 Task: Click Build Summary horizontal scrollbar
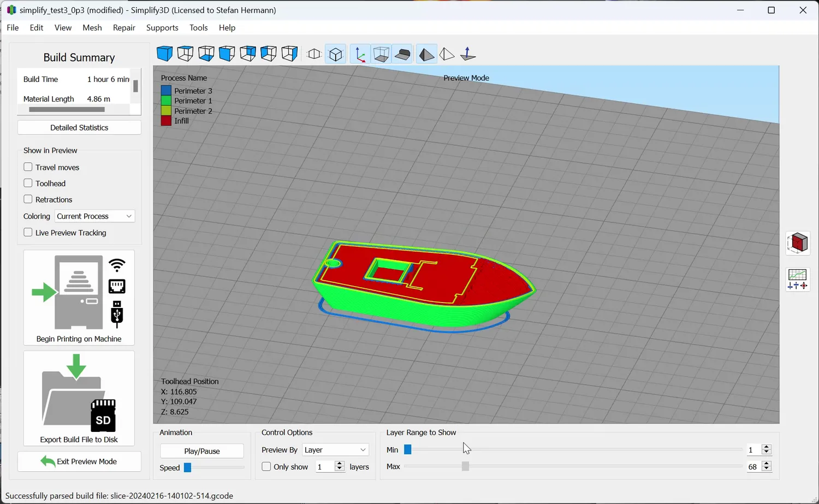click(x=67, y=109)
